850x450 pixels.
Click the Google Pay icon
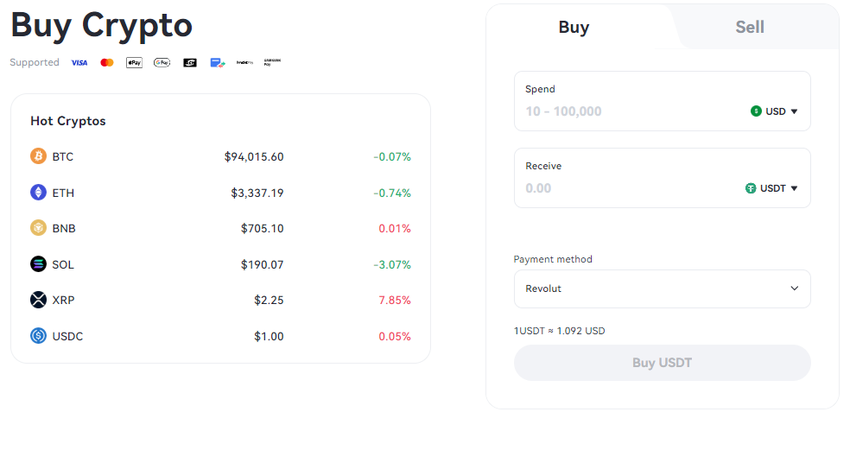point(162,63)
